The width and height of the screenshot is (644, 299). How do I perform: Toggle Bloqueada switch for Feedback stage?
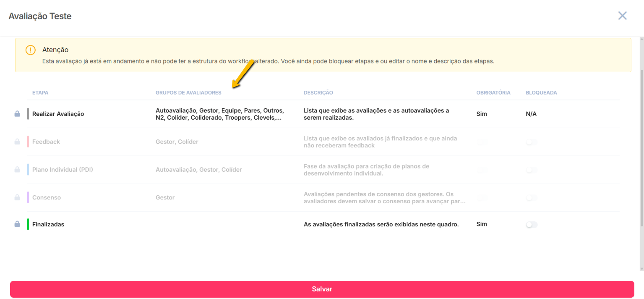point(531,142)
